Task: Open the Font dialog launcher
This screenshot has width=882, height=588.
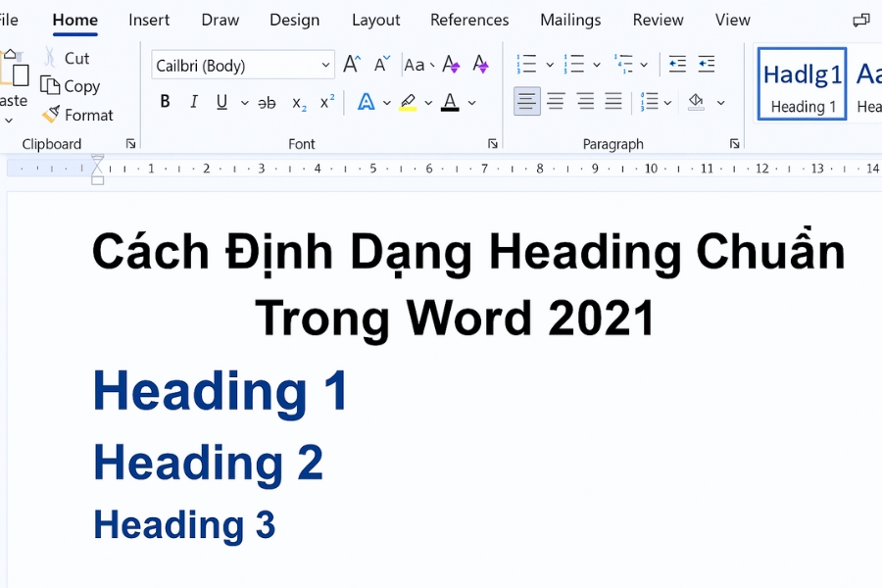Action: [493, 143]
